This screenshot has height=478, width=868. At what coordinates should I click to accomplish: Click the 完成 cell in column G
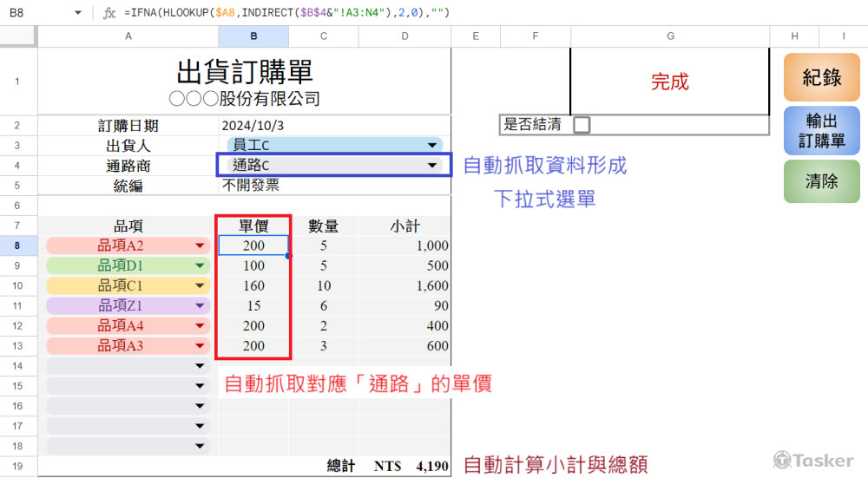point(670,82)
